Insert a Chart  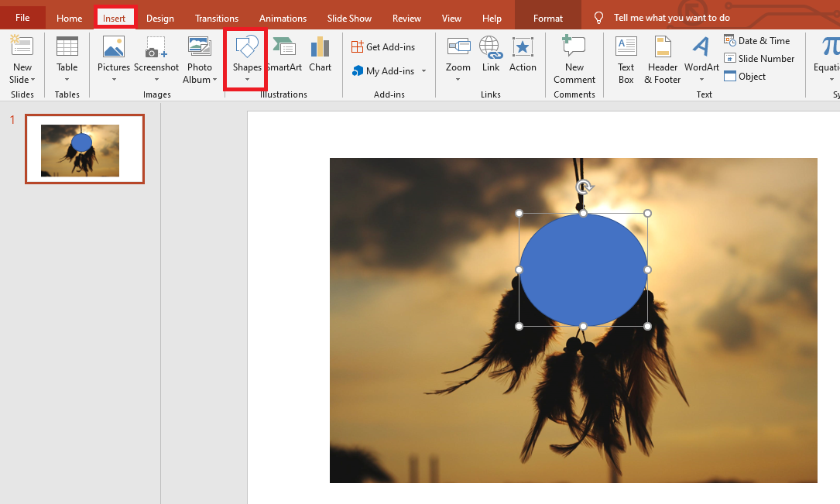pos(320,54)
